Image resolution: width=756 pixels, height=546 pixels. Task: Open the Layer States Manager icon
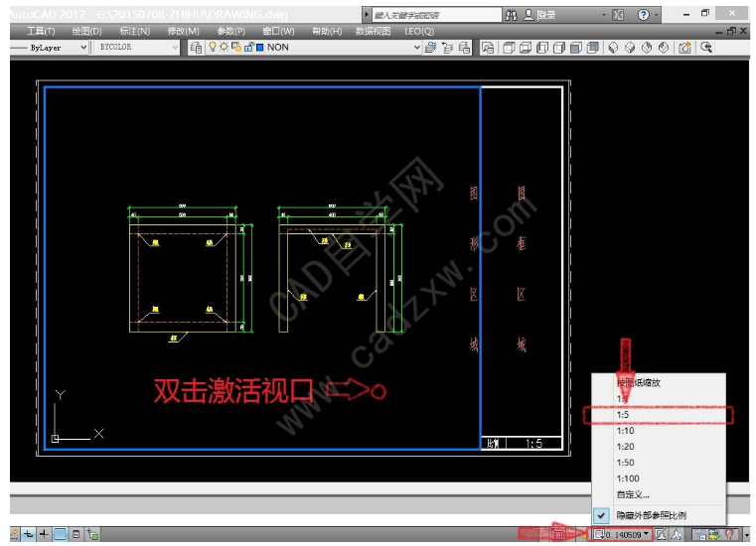(464, 48)
